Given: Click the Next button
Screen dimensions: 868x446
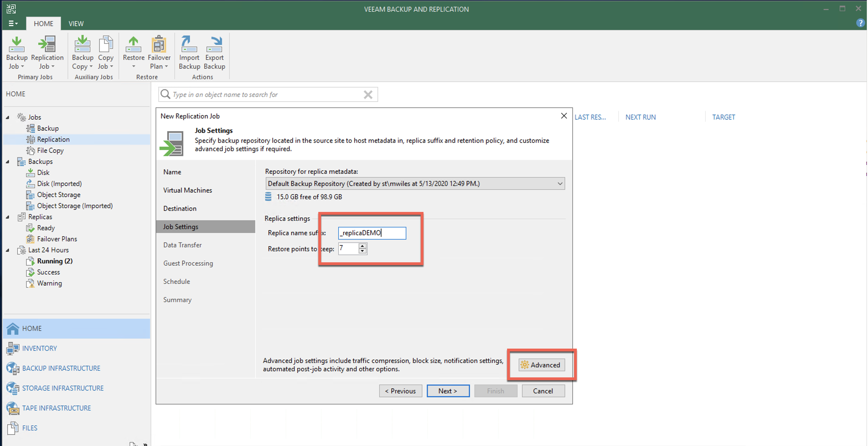Looking at the screenshot, I should (448, 391).
